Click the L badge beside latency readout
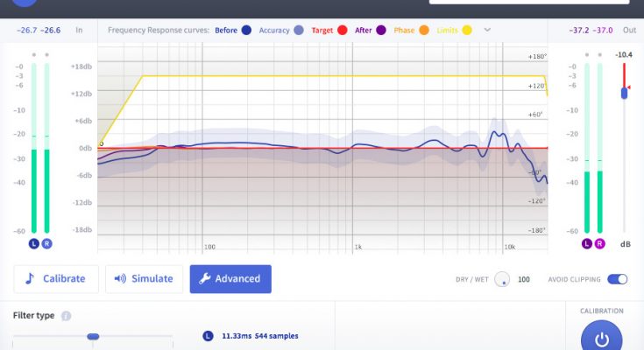 pyautogui.click(x=208, y=335)
